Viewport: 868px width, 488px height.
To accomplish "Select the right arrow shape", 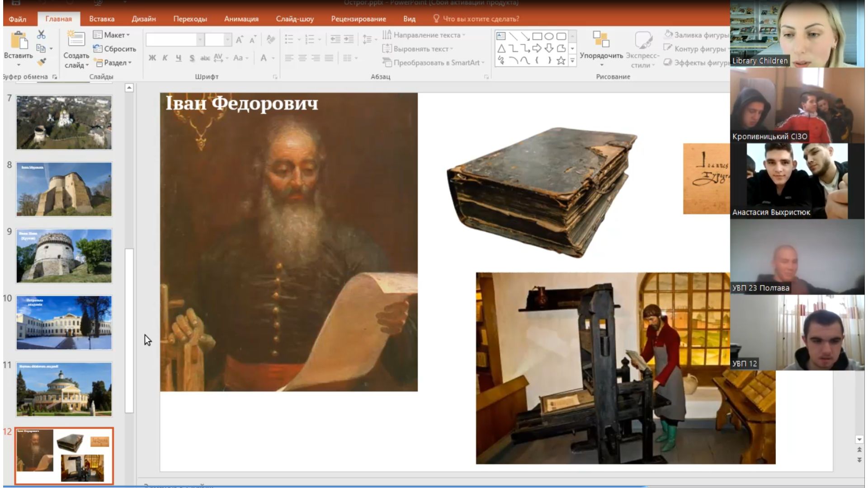I will 537,48.
